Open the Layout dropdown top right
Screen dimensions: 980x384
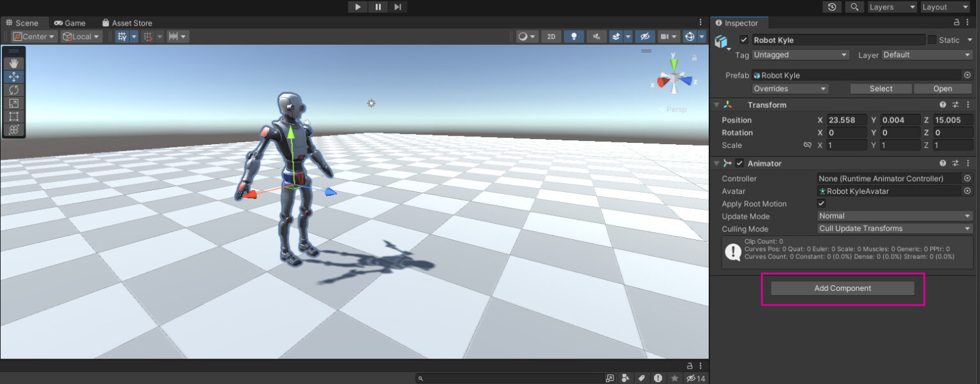[x=944, y=7]
